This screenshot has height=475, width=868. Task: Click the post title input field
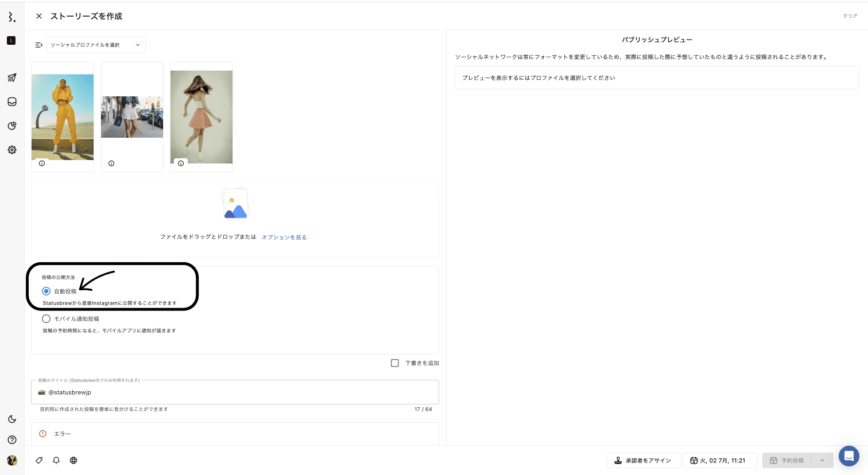[x=235, y=392]
